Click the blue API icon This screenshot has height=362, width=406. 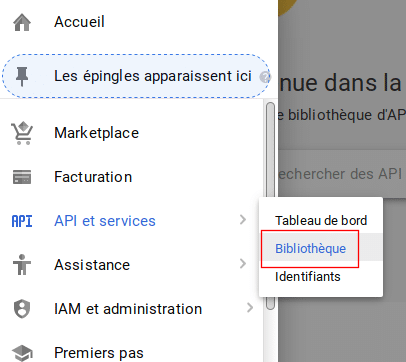click(22, 221)
